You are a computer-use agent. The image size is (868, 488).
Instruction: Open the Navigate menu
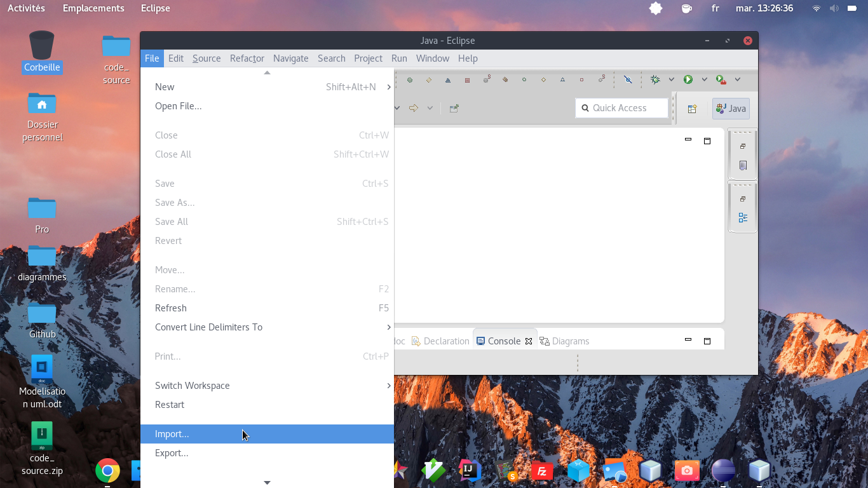pos(291,58)
